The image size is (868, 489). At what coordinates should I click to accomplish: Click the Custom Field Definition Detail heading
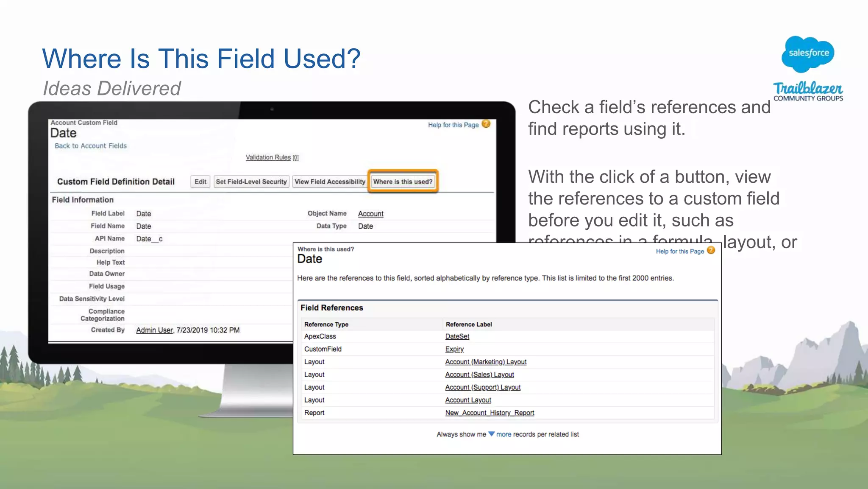coord(116,182)
